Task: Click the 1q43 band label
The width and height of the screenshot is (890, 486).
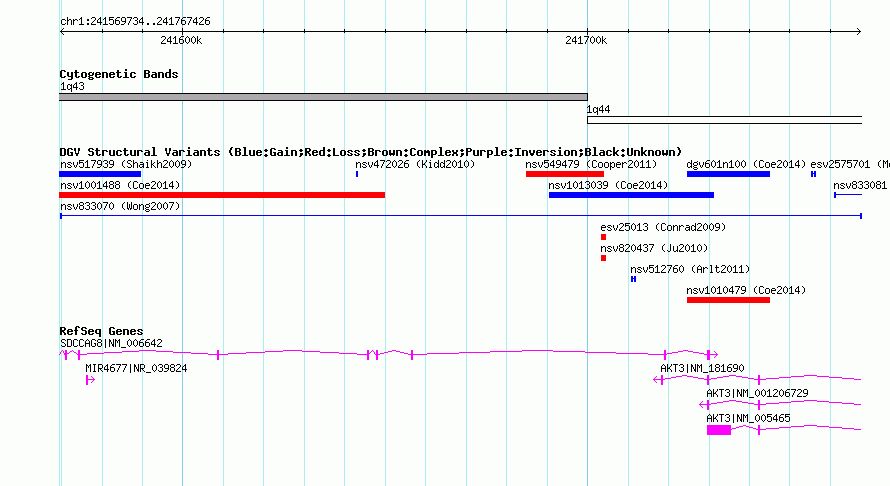Action: (x=72, y=86)
